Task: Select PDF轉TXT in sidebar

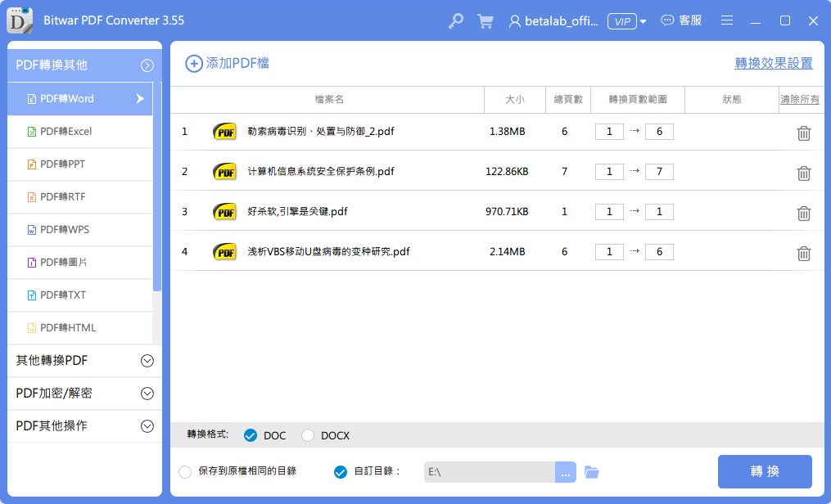Action: pos(80,296)
